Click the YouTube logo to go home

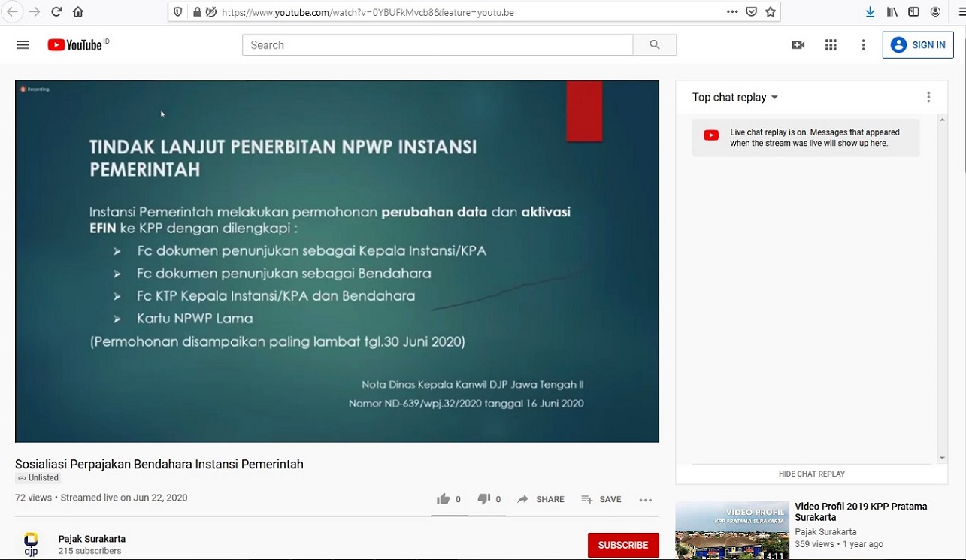click(75, 45)
